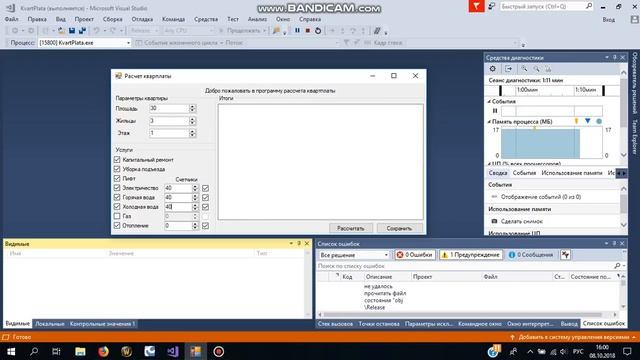Click the memory graph in diagnostics
Screen dimensions: 640x360
(x=551, y=142)
